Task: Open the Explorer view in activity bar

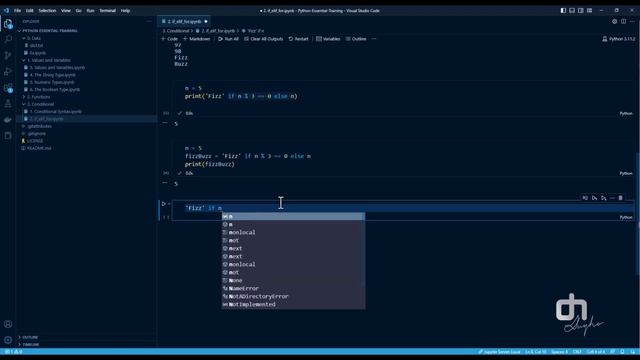Action: point(8,24)
